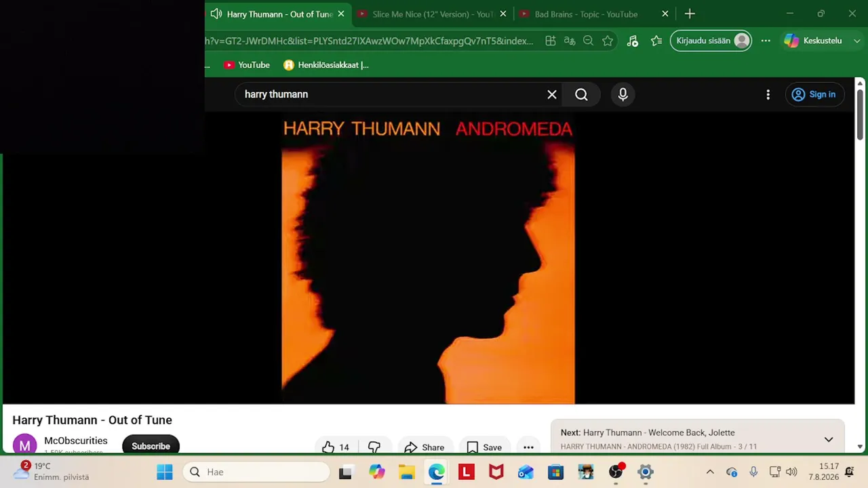
Task: Open the media control toolbar icon
Action: (x=633, y=41)
